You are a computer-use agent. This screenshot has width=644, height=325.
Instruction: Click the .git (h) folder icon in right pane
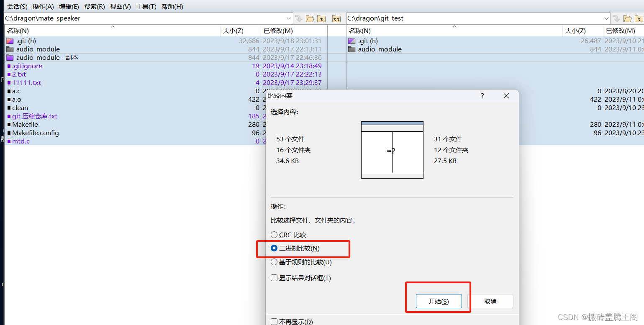pyautogui.click(x=352, y=41)
